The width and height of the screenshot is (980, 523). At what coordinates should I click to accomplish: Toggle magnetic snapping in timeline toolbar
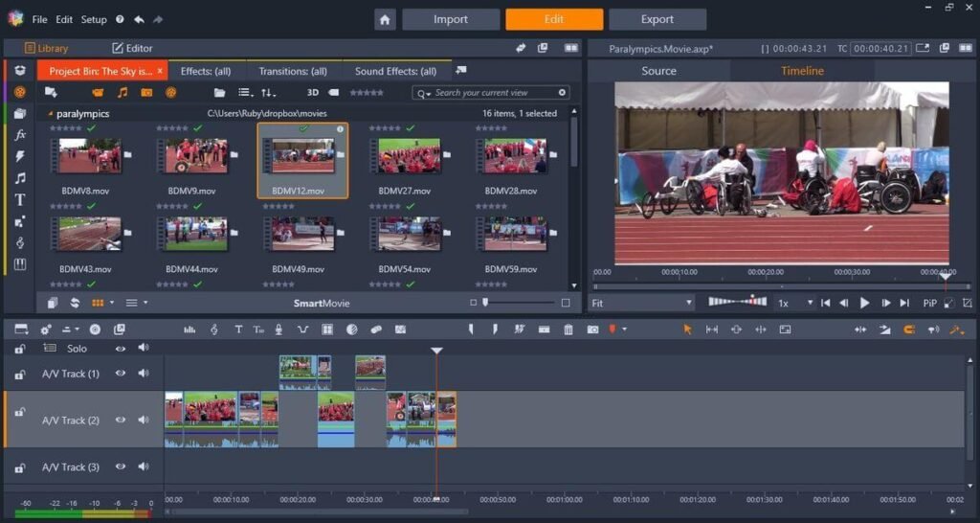click(909, 330)
